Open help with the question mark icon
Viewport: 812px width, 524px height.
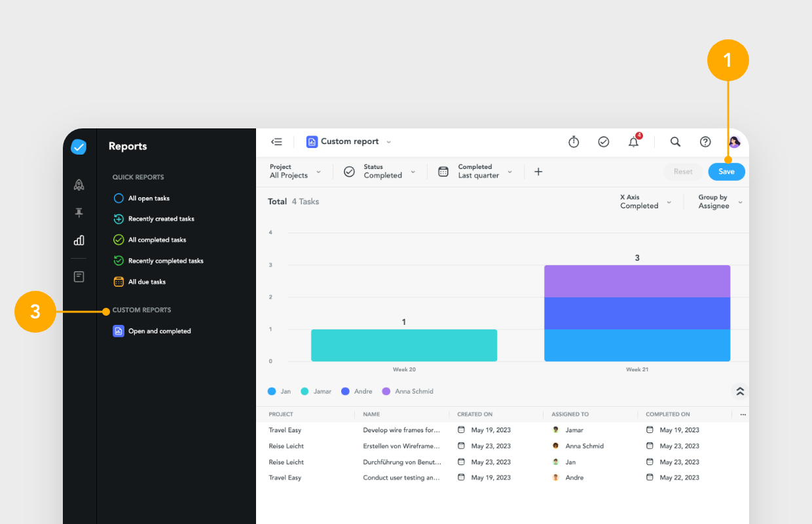[x=705, y=141]
